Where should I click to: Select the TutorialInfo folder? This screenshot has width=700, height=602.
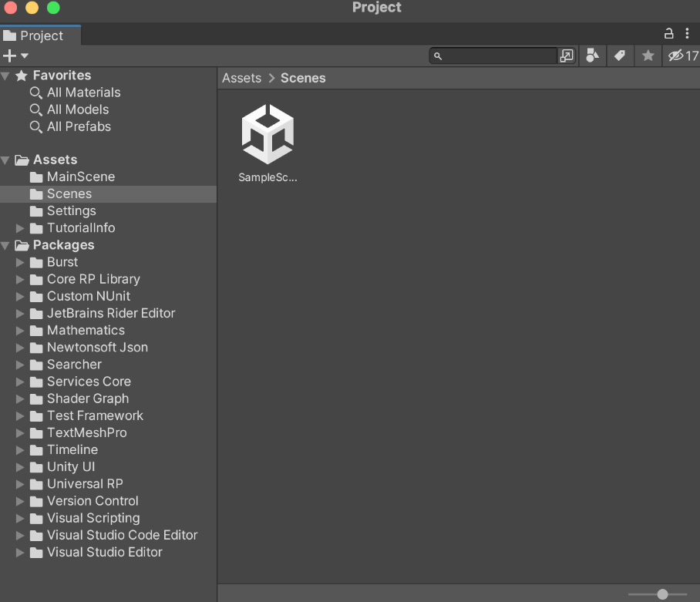tap(108, 228)
